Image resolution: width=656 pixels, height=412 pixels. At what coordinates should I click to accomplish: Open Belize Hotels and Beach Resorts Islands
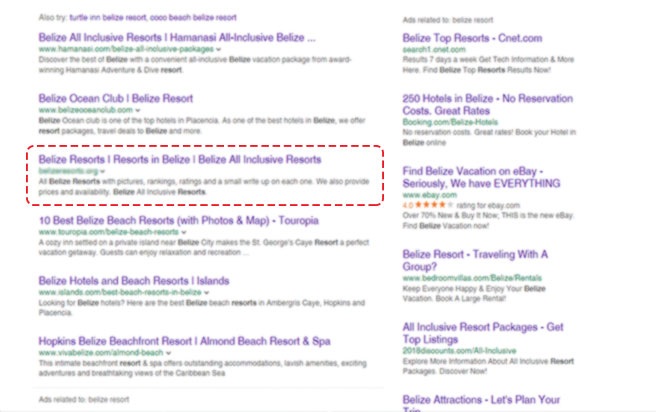(134, 281)
